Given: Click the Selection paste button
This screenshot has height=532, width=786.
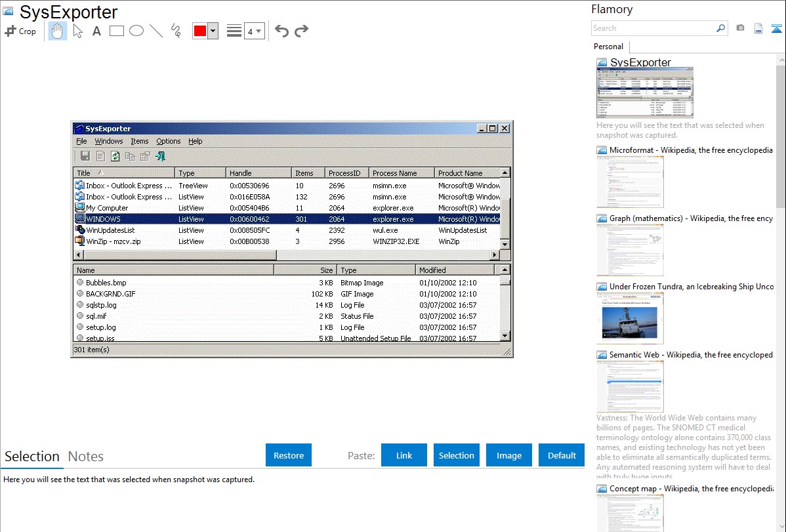Looking at the screenshot, I should tap(456, 455).
